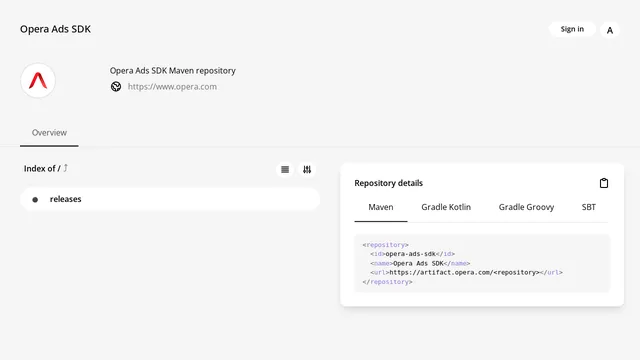Click the artifact.opera.com URL line in snippet
640x360 pixels.
(467, 273)
